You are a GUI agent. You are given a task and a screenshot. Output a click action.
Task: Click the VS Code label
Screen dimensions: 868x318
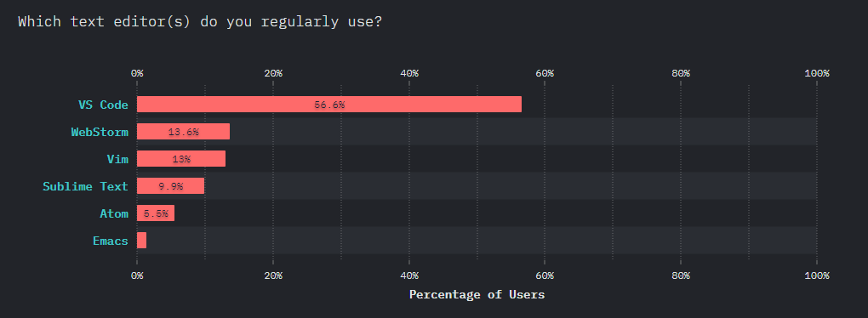[103, 105]
